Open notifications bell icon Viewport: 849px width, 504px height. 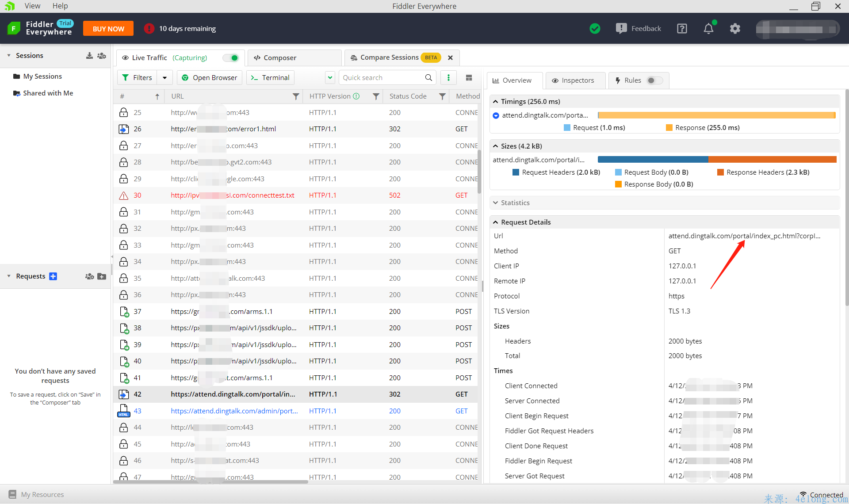tap(708, 29)
